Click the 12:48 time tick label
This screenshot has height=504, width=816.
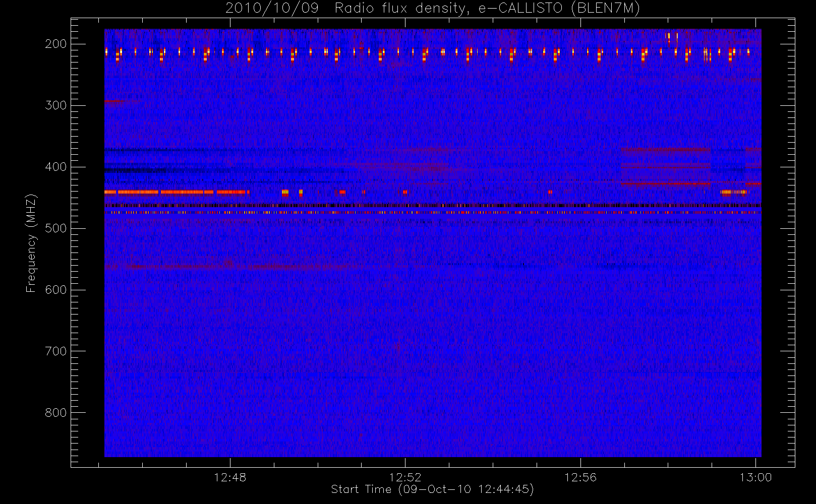(230, 477)
